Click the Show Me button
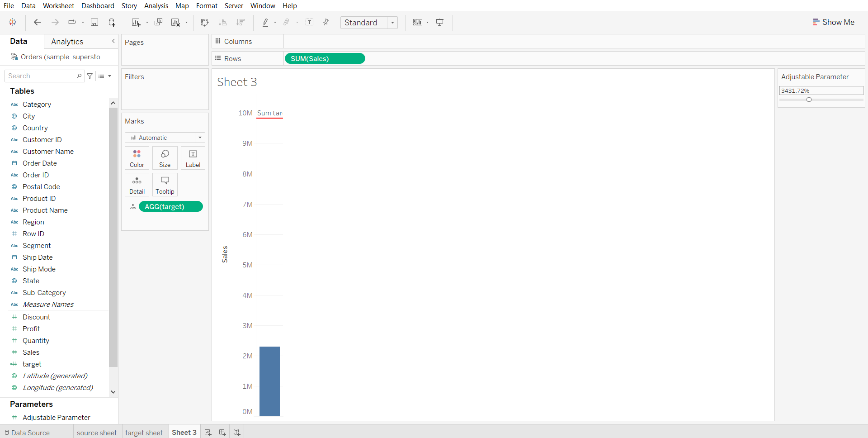 [833, 22]
